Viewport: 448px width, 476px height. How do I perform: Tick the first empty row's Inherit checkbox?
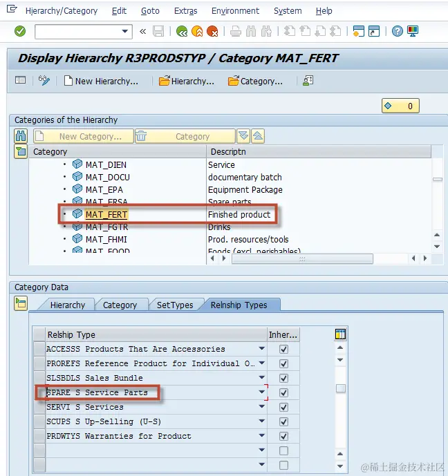tap(283, 451)
